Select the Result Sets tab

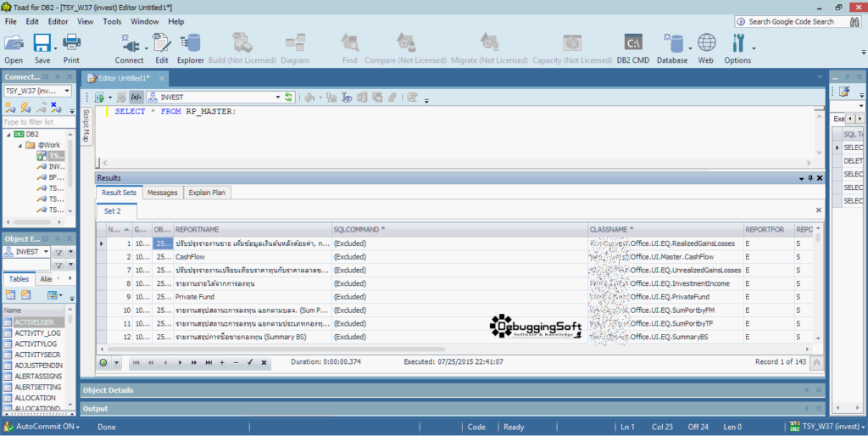119,193
